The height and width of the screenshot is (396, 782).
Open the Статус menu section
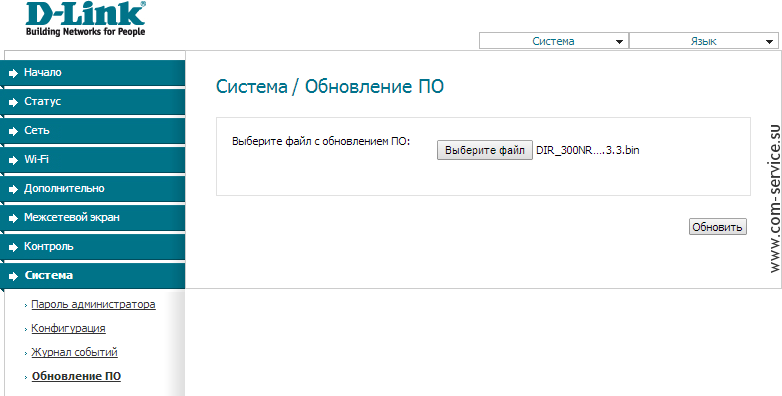93,102
